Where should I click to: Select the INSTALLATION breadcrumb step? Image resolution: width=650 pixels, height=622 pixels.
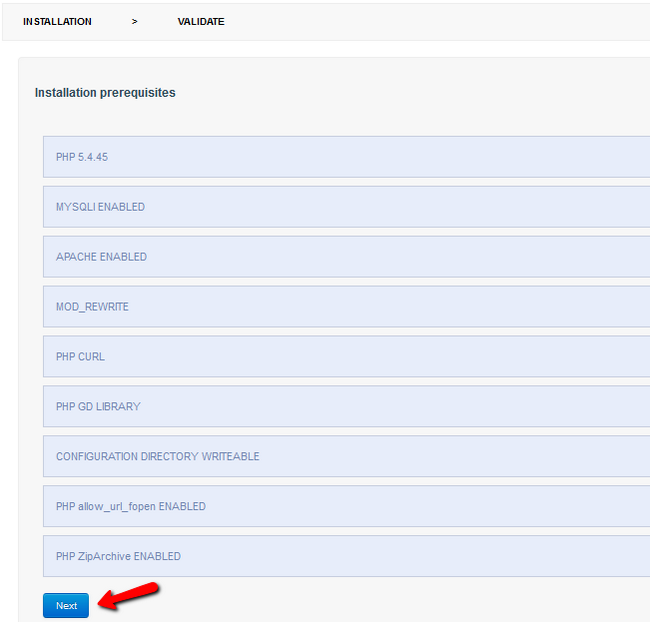click(x=57, y=21)
